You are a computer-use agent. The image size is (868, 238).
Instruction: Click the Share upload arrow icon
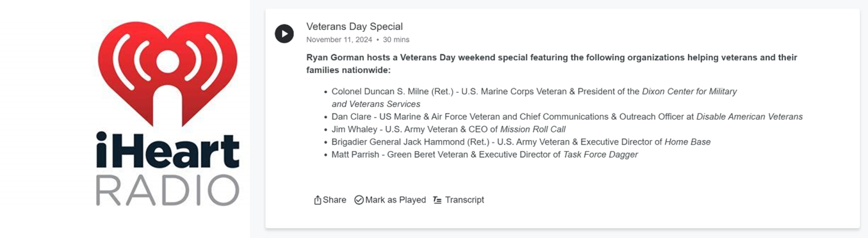[x=317, y=200]
